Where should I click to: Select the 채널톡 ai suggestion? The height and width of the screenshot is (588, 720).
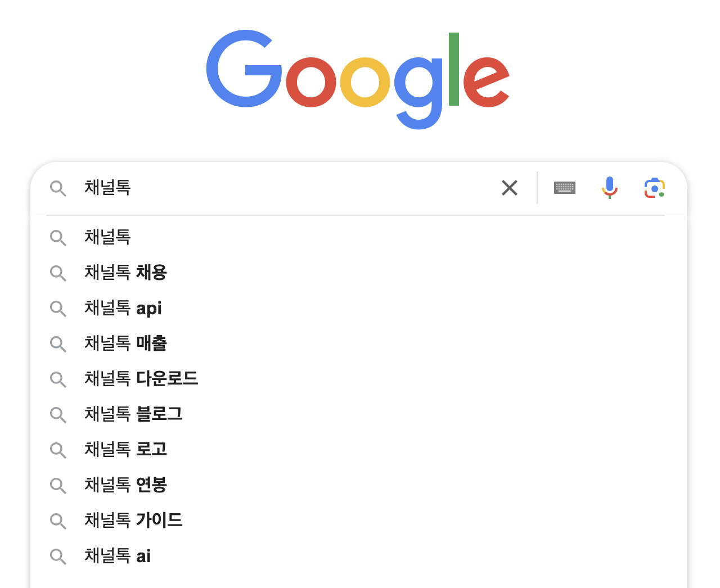(118, 556)
